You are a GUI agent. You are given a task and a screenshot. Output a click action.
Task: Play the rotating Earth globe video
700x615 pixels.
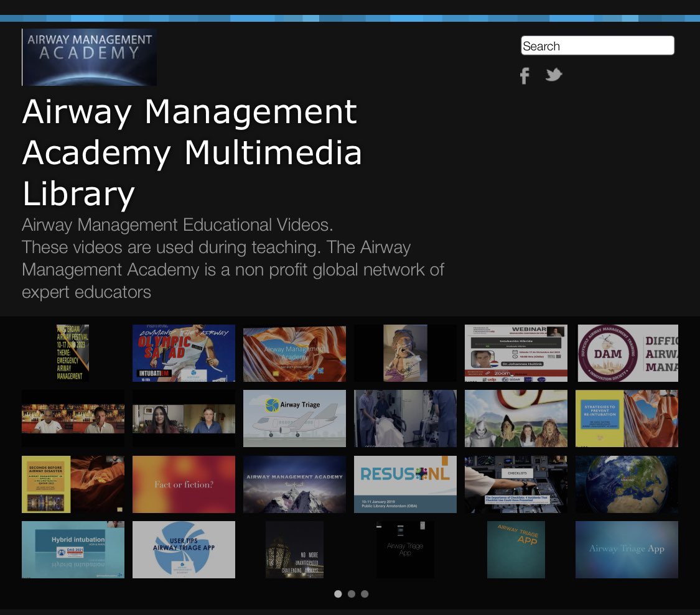[627, 484]
